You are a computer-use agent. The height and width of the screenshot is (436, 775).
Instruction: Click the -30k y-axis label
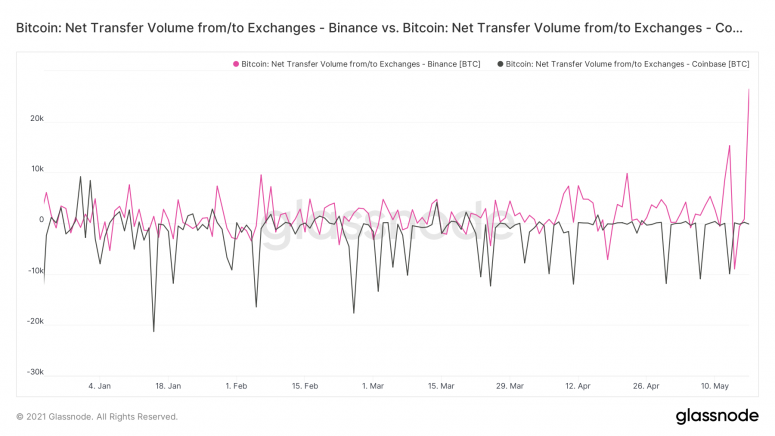pyautogui.click(x=35, y=372)
